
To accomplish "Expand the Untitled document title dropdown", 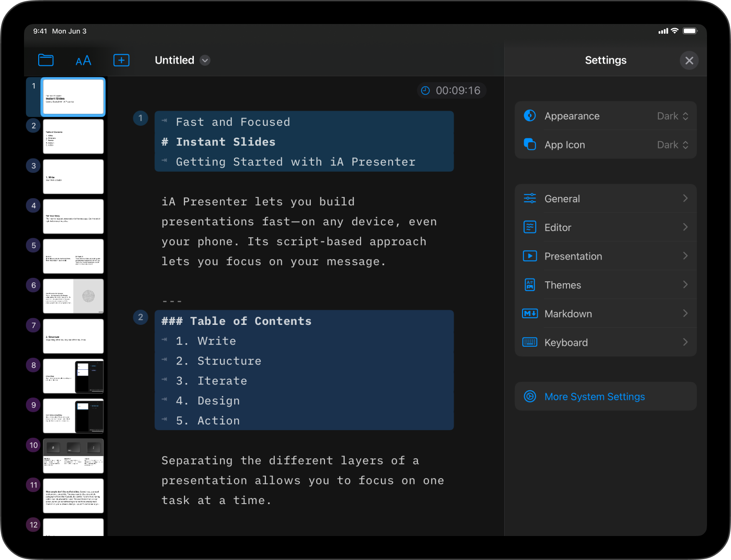I will tap(205, 60).
